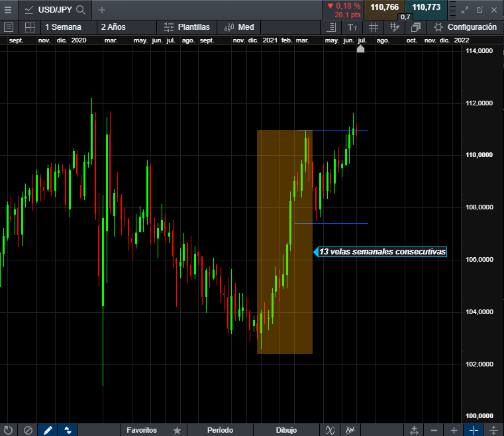Viewport: 504px width, 436px height.
Task: Open the line chart icon beside USD/JPY
Action: (x=29, y=10)
